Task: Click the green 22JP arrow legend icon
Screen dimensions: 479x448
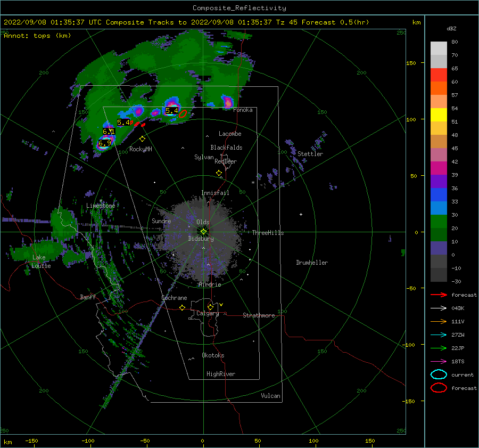Action: (439, 348)
